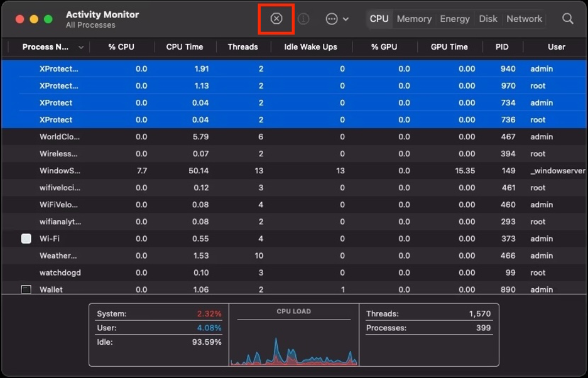Check the checkbox next to Wi-Fi process
Image resolution: width=588 pixels, height=378 pixels.
coord(25,239)
